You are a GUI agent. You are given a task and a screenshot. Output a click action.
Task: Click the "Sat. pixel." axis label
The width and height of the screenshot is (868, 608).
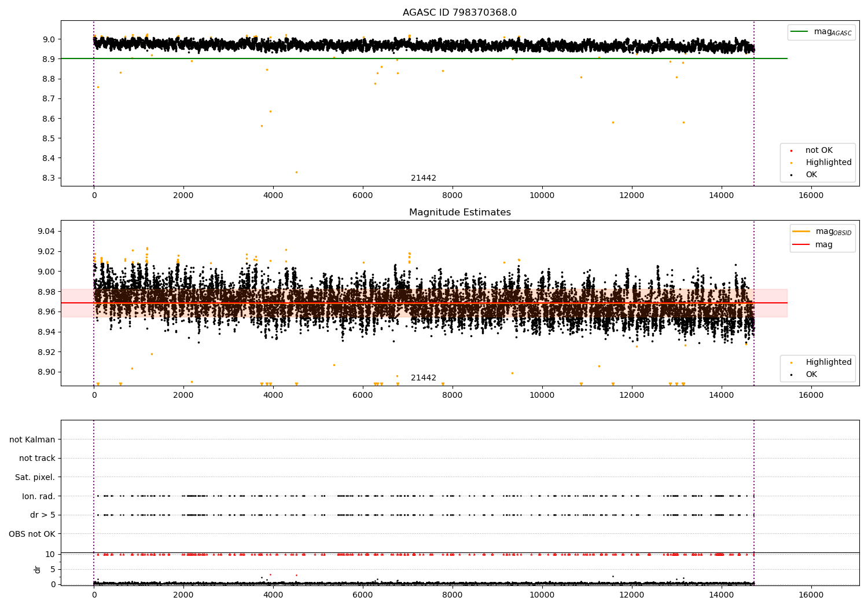coord(35,477)
